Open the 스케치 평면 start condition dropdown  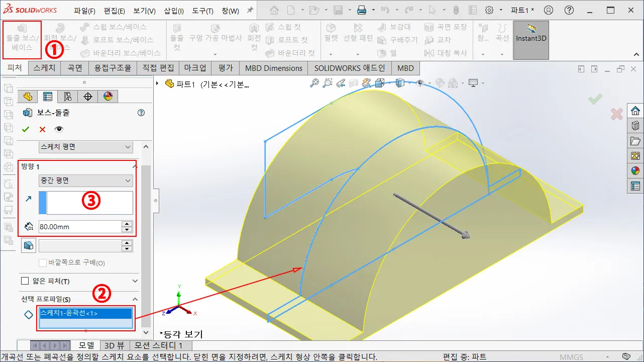(86, 147)
